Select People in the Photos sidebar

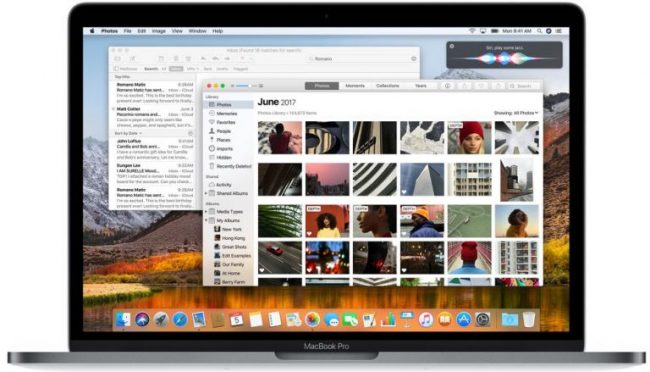[x=224, y=131]
